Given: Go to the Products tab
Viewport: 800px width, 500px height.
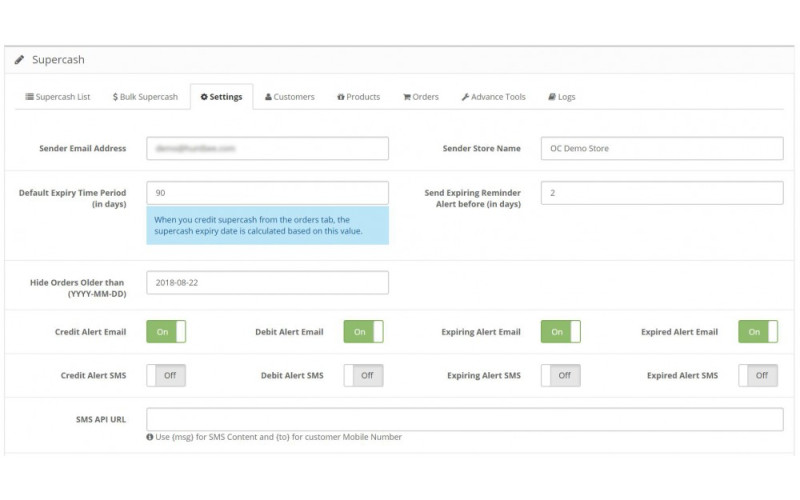Looking at the screenshot, I should point(359,97).
